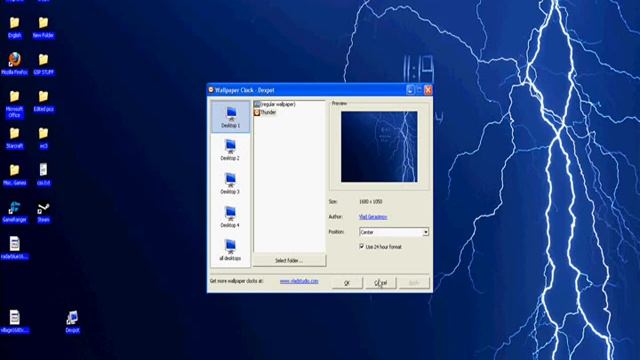Viewport: 640px width, 360px height.
Task: Select the wc3 folder icon
Action: 43,138
